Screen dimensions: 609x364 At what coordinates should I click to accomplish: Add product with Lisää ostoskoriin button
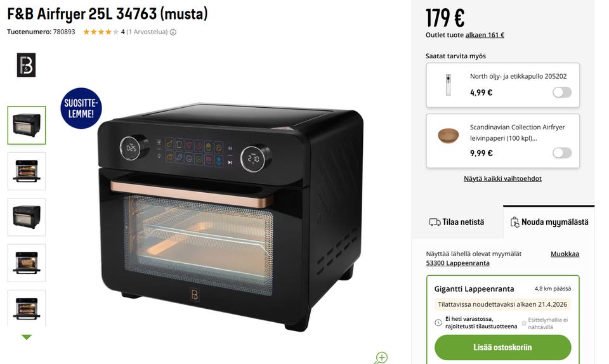(x=502, y=348)
